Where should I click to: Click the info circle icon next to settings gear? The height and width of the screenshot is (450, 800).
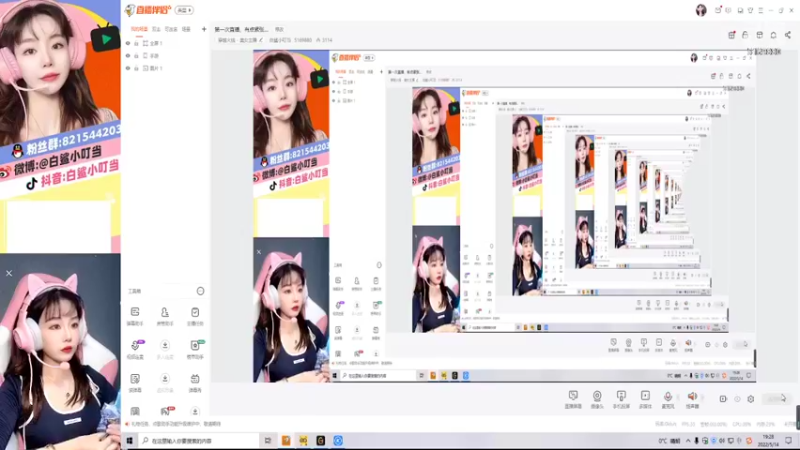pos(737,399)
